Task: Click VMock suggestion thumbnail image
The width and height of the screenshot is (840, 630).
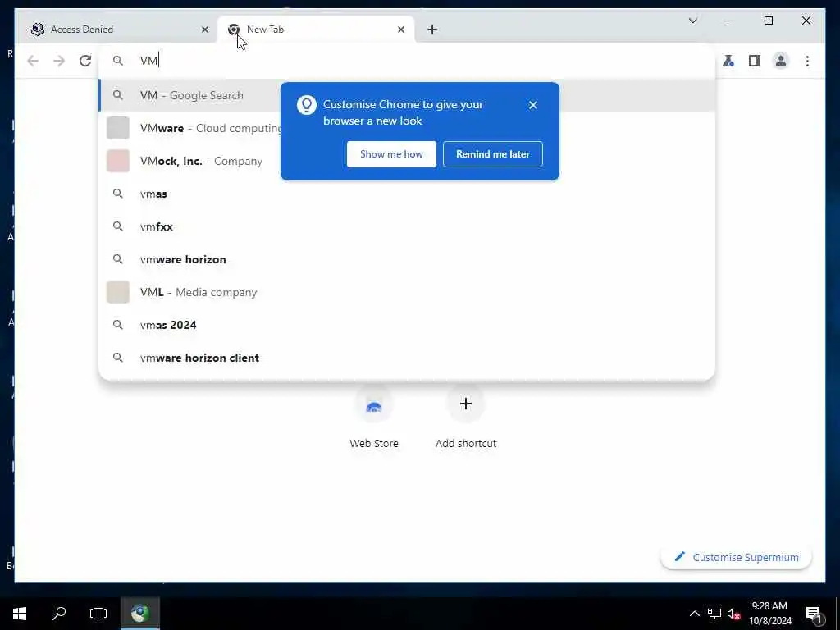Action: click(118, 161)
